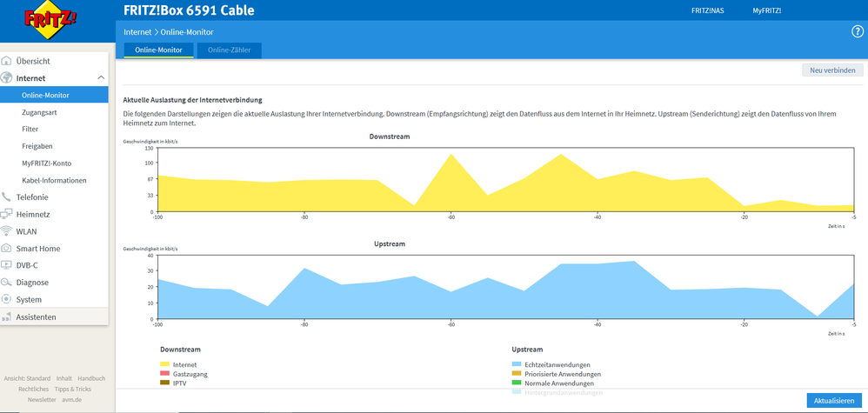Image resolution: width=868 pixels, height=413 pixels.
Task: Open the help question mark icon
Action: click(857, 31)
